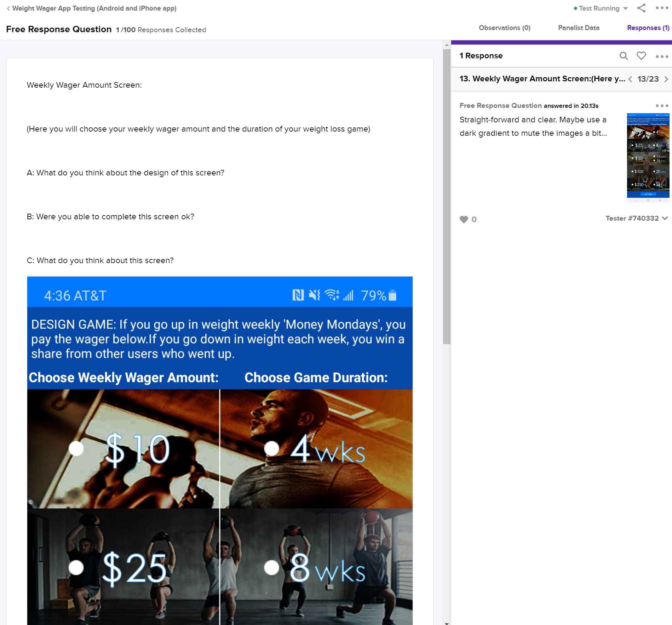672x625 pixels.
Task: Open the response screenshot thumbnail
Action: (x=648, y=158)
